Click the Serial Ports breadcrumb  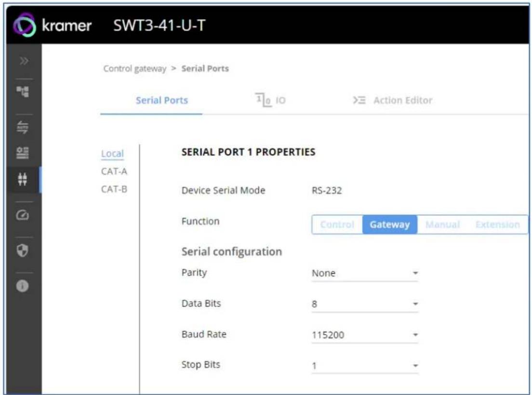click(205, 68)
